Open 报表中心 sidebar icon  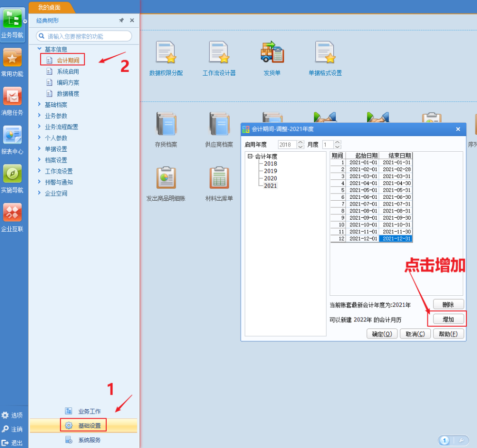coord(12,140)
